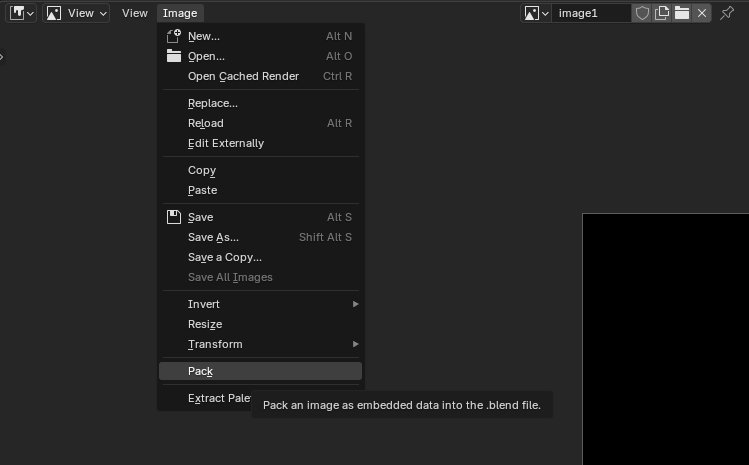The width and height of the screenshot is (749, 465).
Task: Click the open image folder icon in header
Action: pyautogui.click(x=682, y=13)
